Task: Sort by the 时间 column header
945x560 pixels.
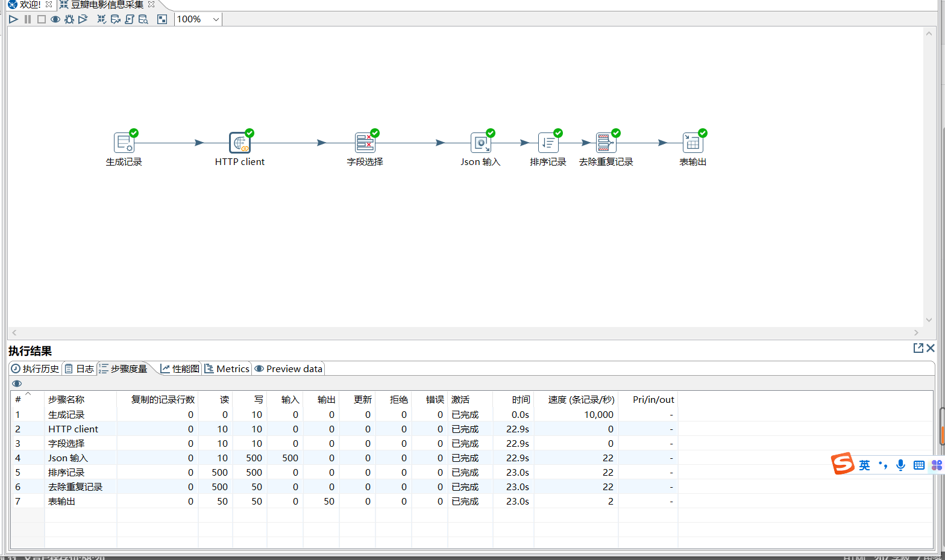Action: [513, 399]
